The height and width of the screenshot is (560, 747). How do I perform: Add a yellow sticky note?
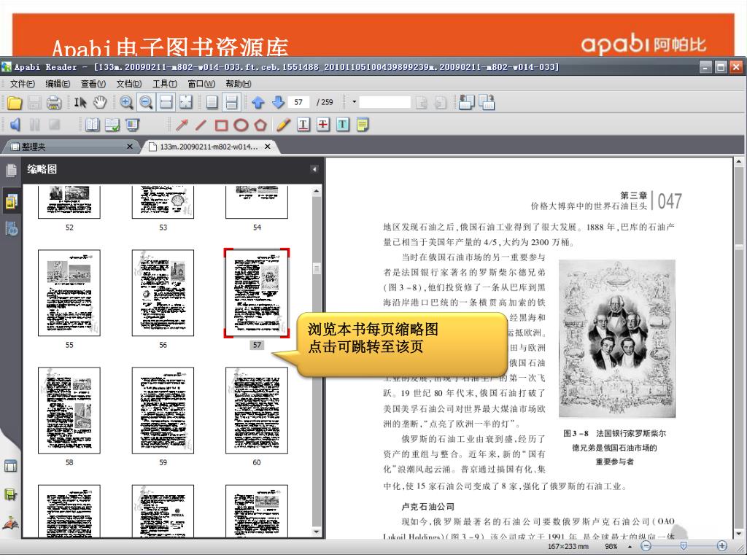tap(363, 125)
